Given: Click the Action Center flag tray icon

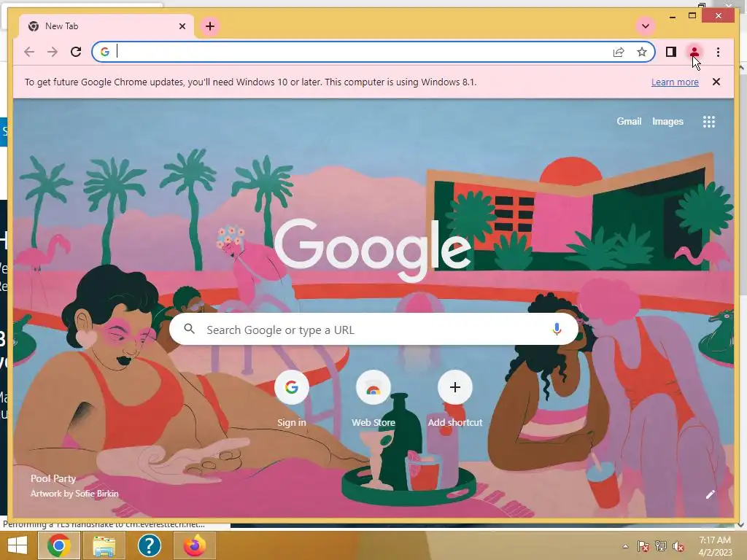Looking at the screenshot, I should point(643,546).
